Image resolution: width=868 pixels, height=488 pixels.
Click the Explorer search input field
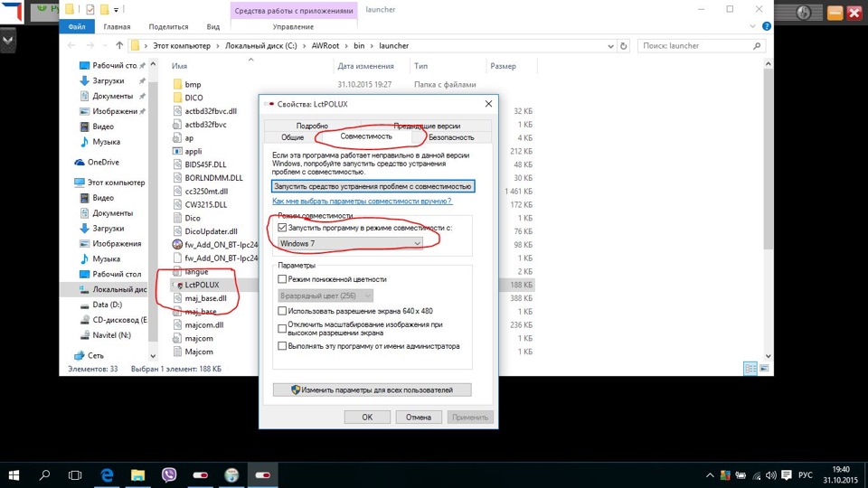[694, 46]
